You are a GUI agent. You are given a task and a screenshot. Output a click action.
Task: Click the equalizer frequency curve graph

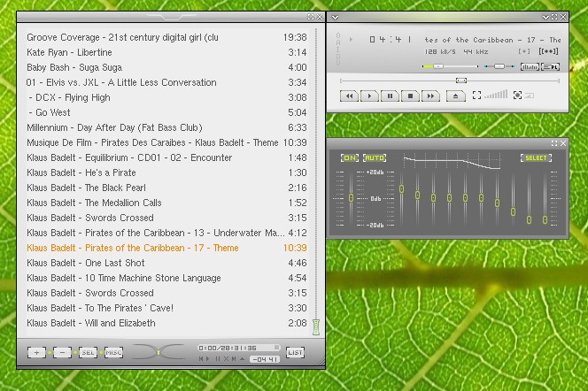tap(452, 161)
